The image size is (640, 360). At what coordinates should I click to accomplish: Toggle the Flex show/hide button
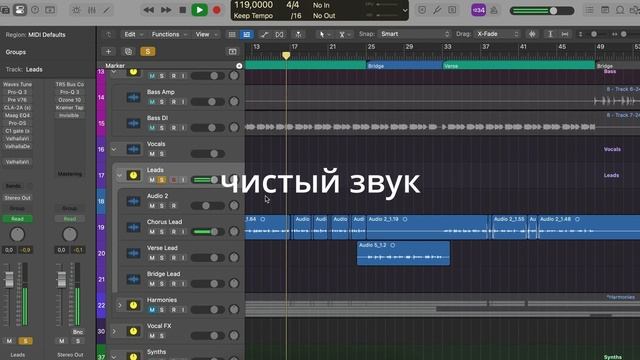(279, 35)
